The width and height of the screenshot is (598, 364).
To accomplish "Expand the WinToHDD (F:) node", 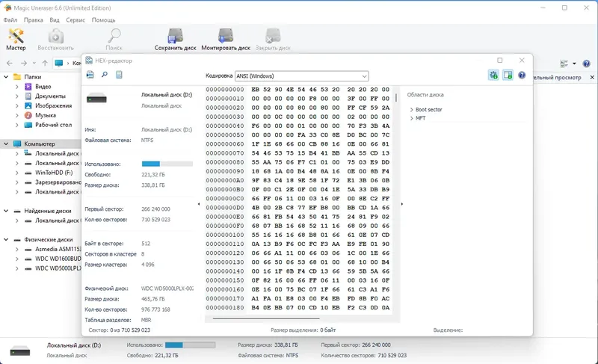I will pyautogui.click(x=16, y=173).
